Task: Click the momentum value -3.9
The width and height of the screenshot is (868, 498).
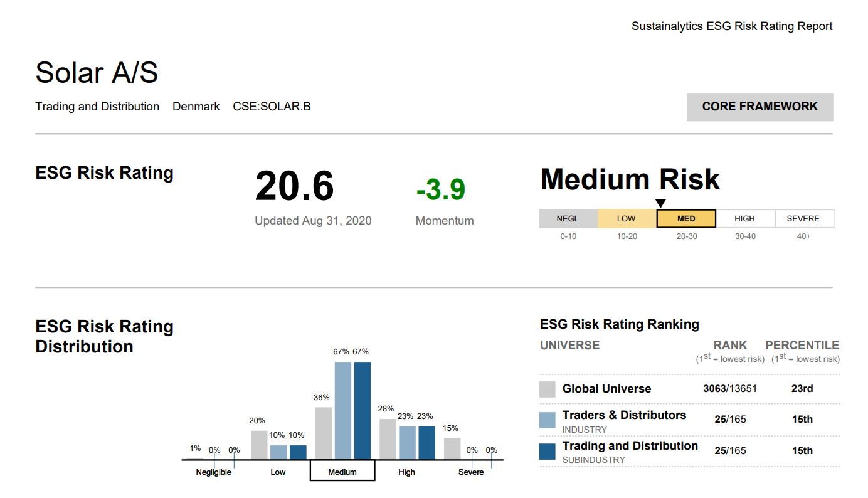Action: pyautogui.click(x=441, y=189)
